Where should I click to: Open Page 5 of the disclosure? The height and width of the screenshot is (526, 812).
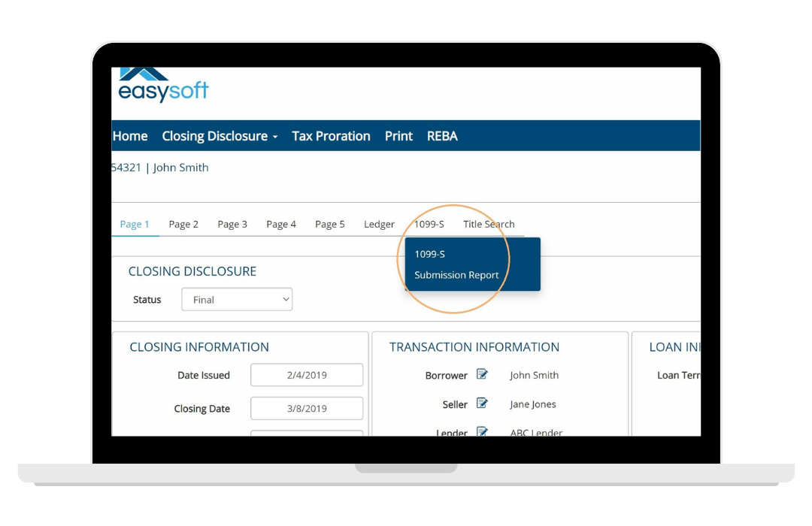point(329,224)
